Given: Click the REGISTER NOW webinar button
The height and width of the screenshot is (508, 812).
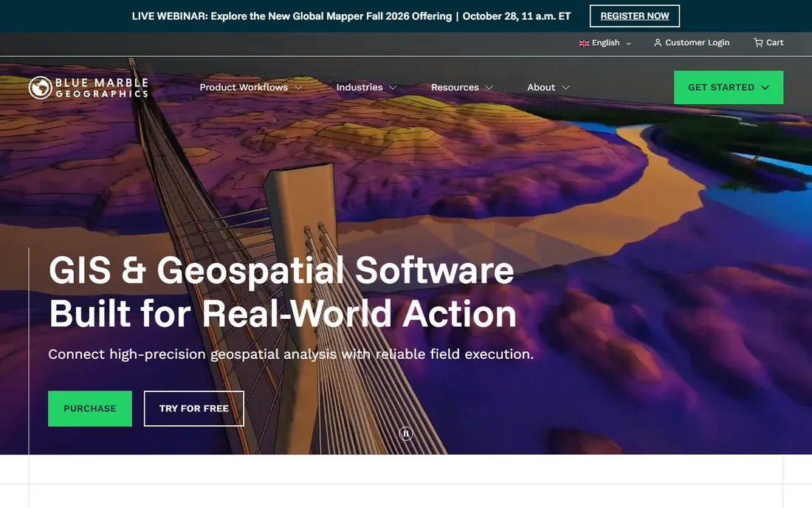Looking at the screenshot, I should click(635, 16).
